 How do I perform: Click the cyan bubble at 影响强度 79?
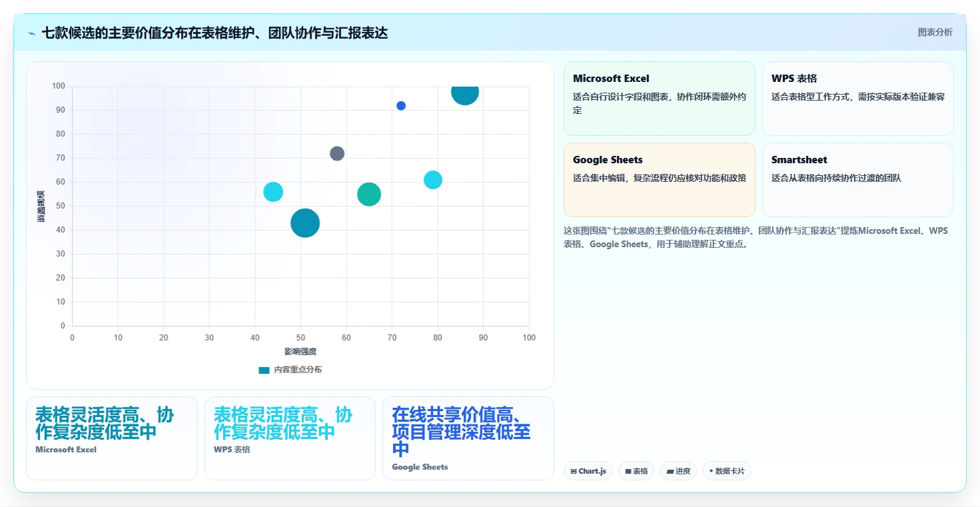tap(433, 180)
